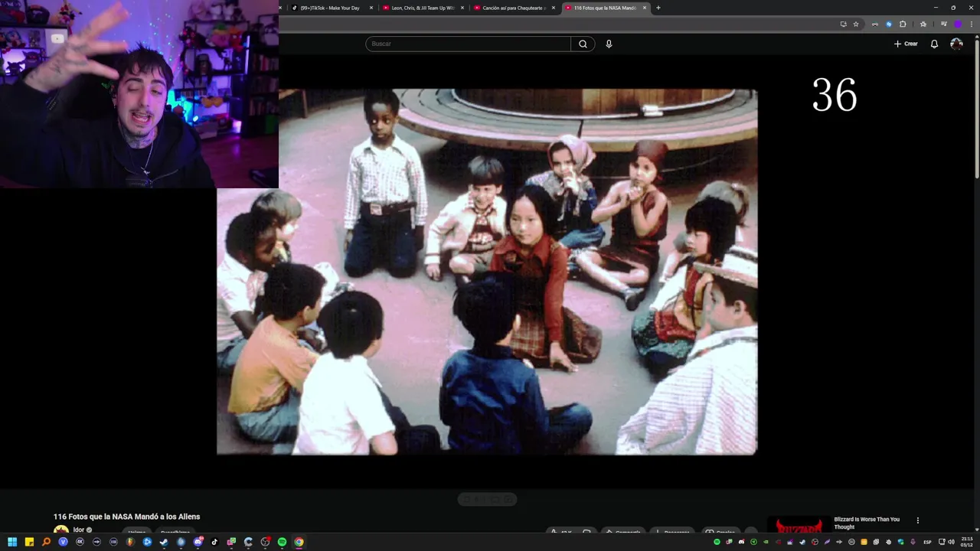
Task: Open TikTok app from the taskbar
Action: tap(214, 542)
